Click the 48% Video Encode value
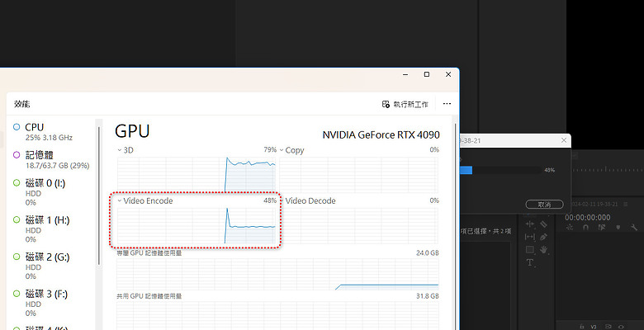The height and width of the screenshot is (330, 644). [270, 200]
